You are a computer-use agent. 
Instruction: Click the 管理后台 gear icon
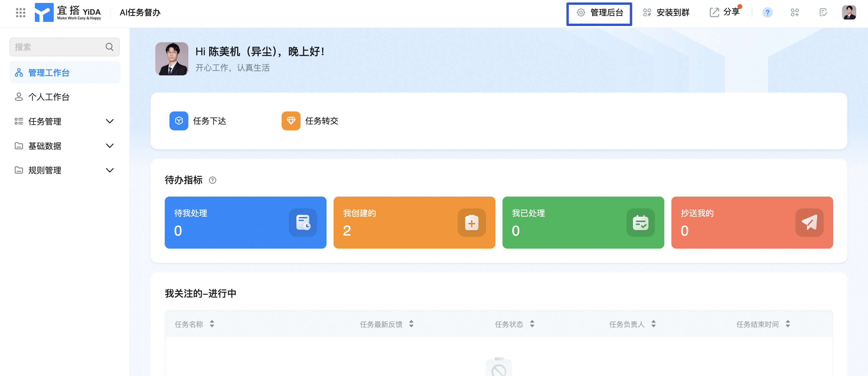click(581, 12)
